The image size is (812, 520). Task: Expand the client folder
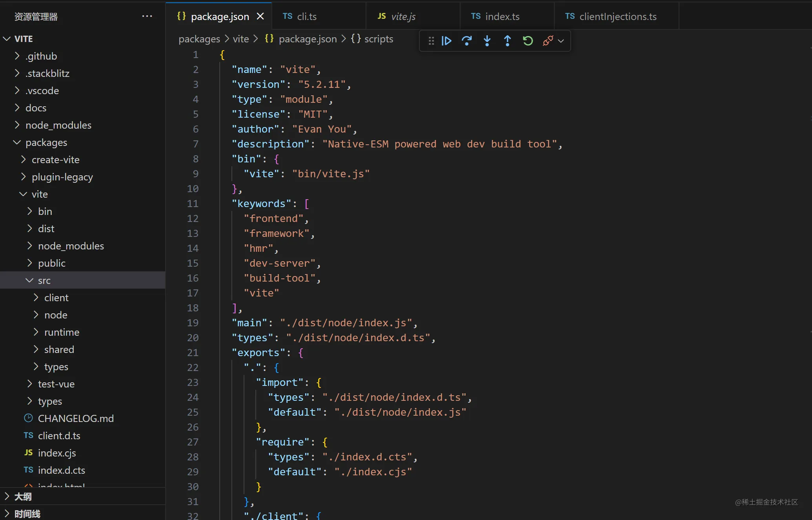83,298
